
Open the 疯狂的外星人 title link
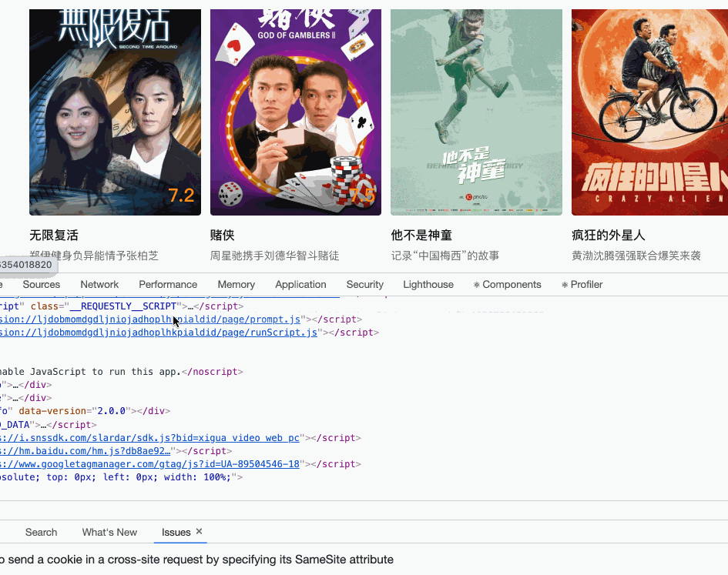point(609,236)
